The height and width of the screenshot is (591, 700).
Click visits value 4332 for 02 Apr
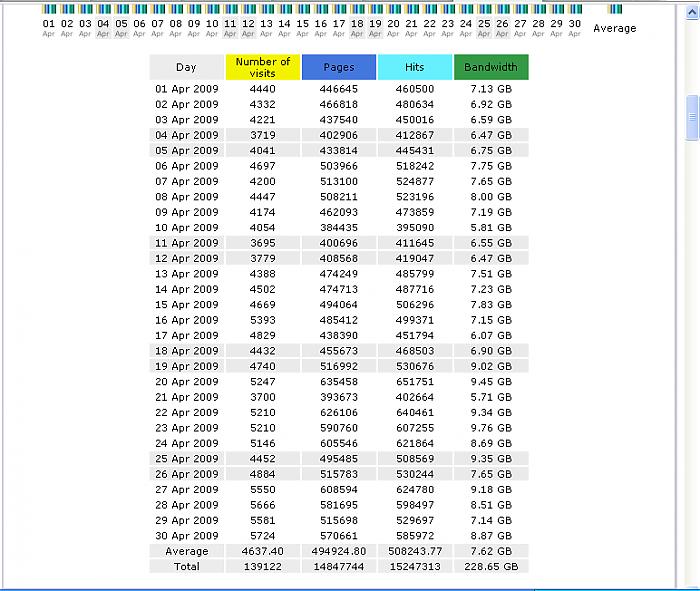(x=262, y=104)
